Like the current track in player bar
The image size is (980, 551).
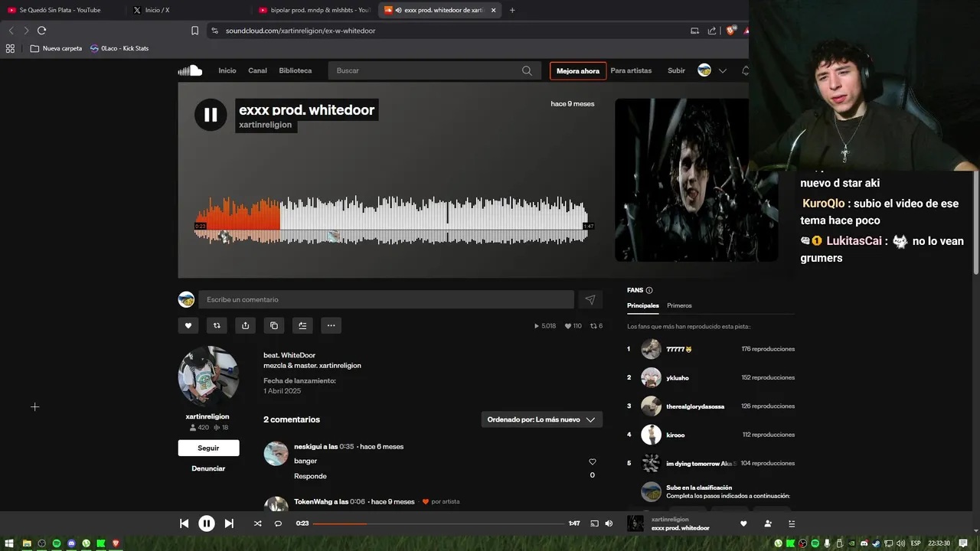743,523
